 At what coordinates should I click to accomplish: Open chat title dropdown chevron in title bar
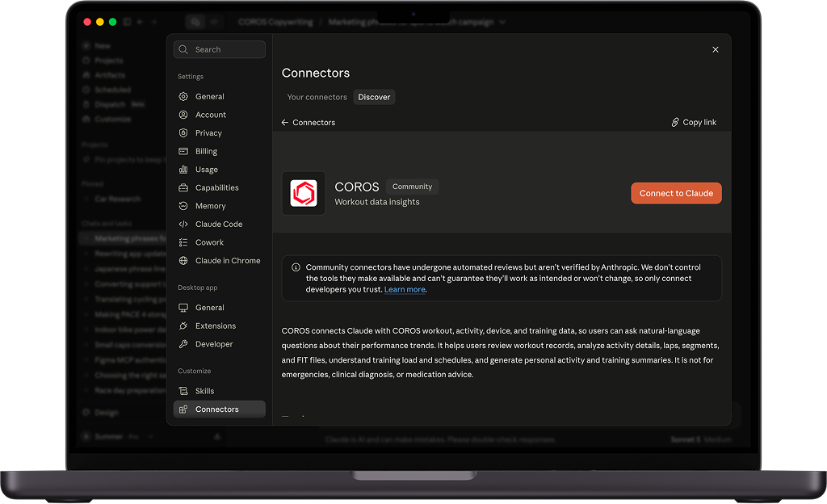502,22
